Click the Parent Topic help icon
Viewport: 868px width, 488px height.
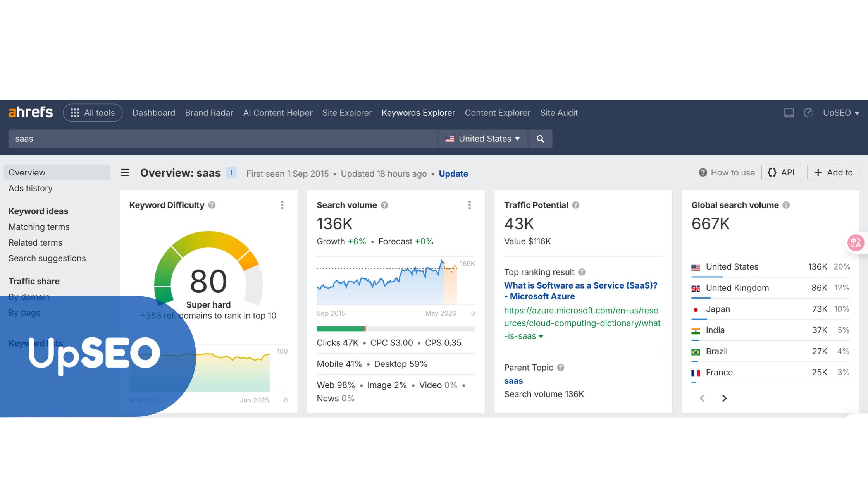(561, 368)
